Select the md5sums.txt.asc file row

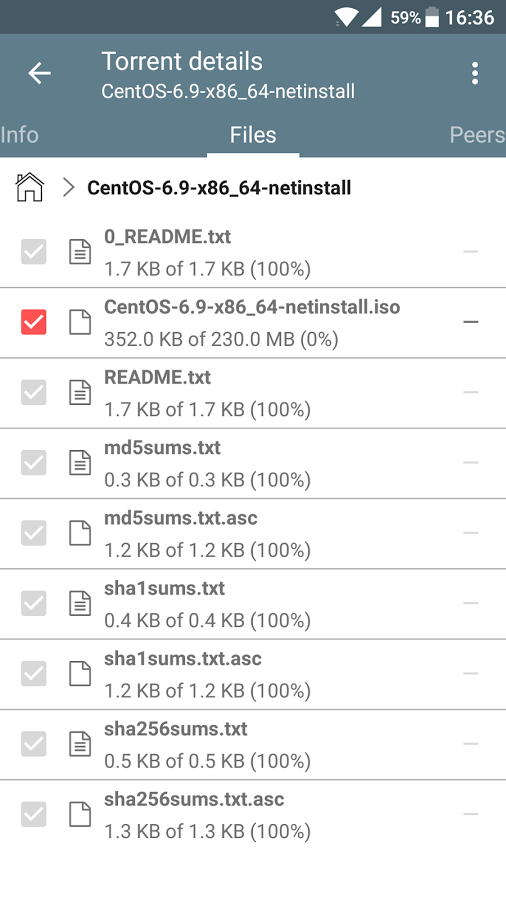[x=253, y=533]
